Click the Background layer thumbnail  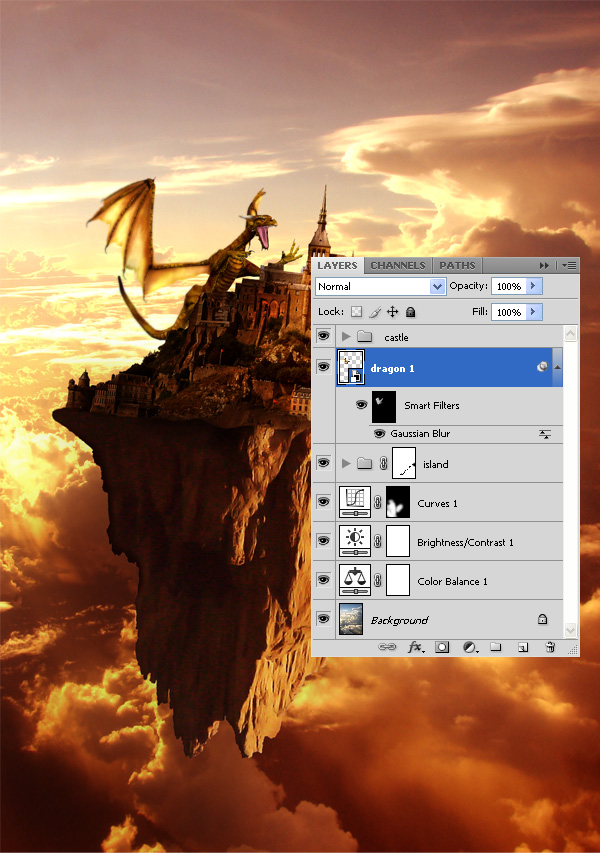pos(351,619)
